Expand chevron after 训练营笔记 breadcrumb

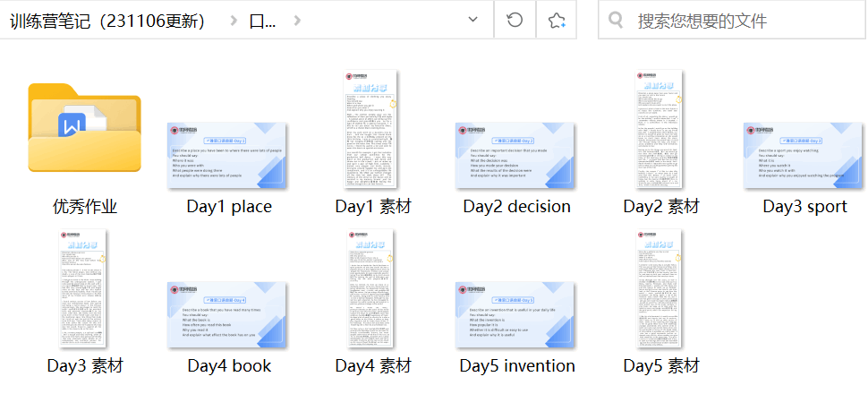click(x=233, y=20)
